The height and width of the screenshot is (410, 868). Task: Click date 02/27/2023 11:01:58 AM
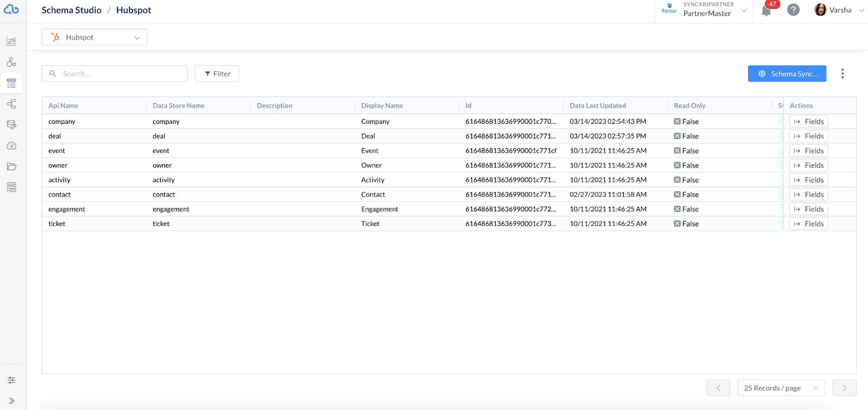click(608, 194)
